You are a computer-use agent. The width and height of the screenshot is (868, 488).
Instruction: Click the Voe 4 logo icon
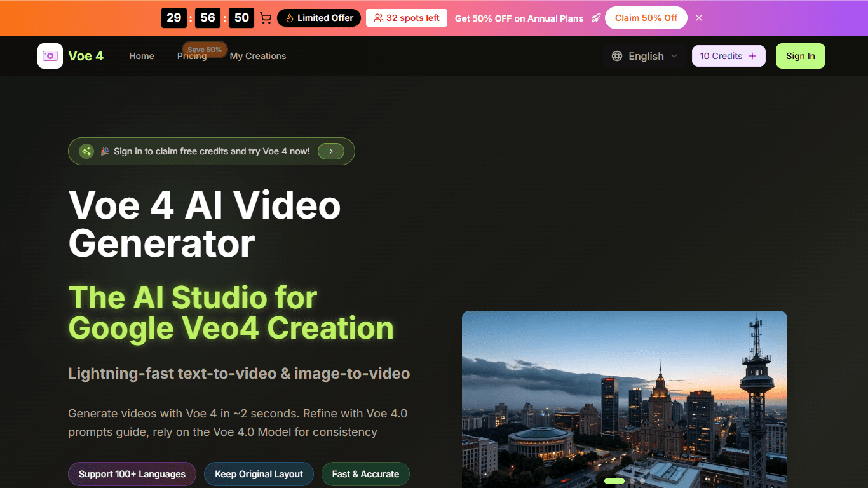click(x=50, y=56)
